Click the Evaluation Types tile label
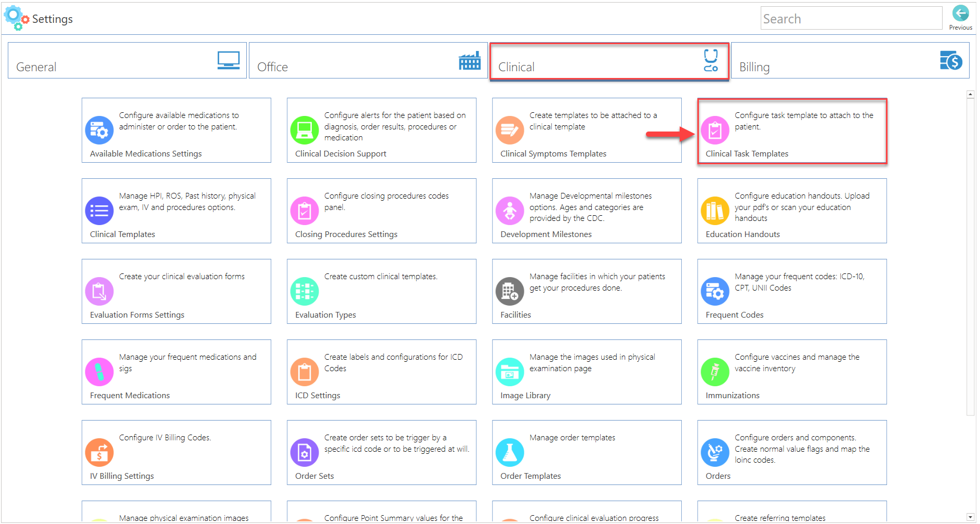The image size is (980, 524). 325,315
